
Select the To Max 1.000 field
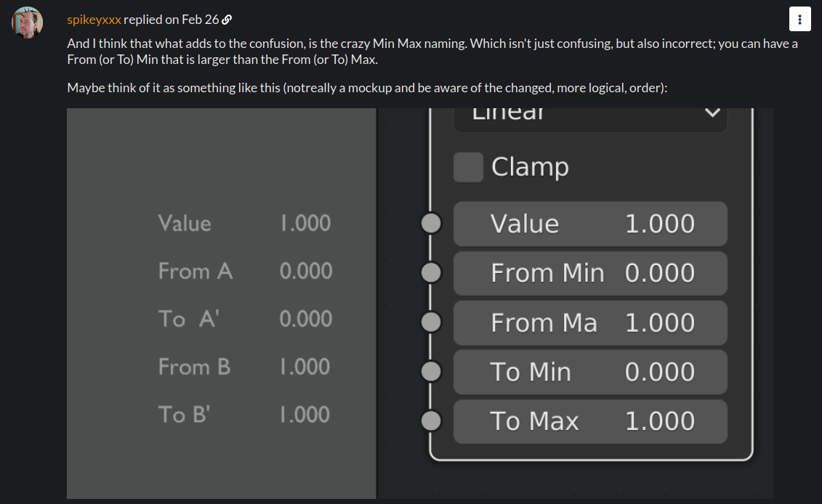coord(590,421)
